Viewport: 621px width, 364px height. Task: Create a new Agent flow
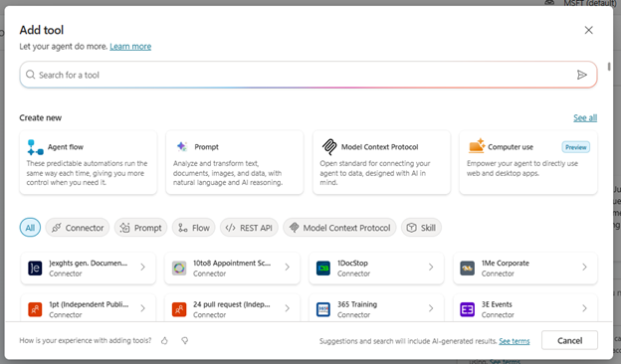coord(89,163)
